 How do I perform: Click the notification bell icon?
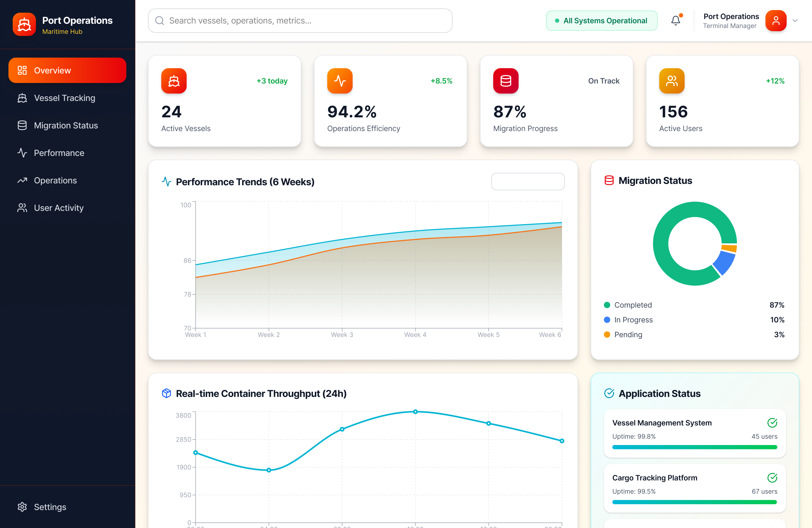(676, 20)
